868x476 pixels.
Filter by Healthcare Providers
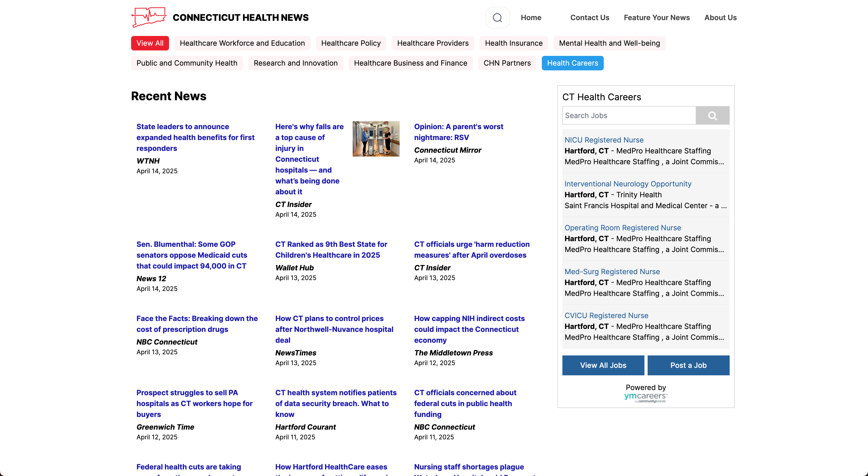coord(433,43)
